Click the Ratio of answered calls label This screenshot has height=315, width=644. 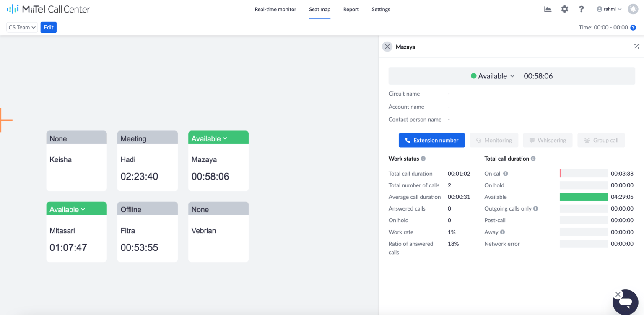point(411,248)
